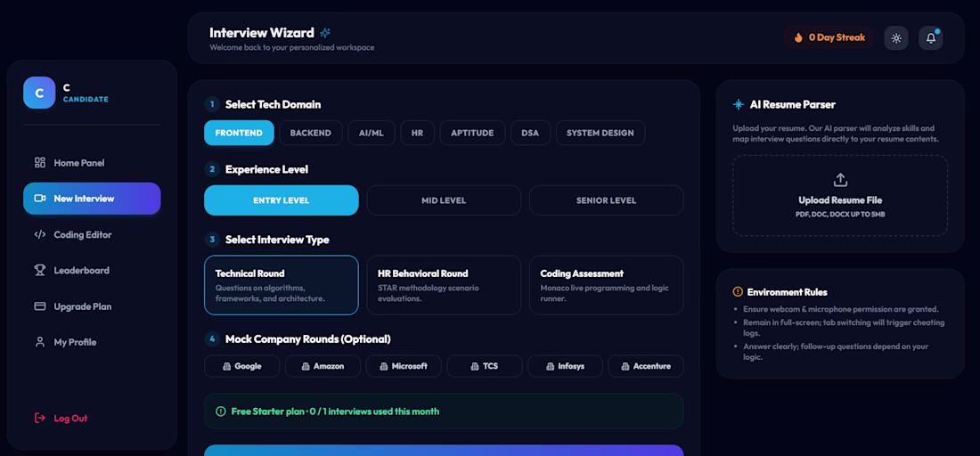The height and width of the screenshot is (456, 980).
Task: Select the APTITUDE domain
Action: (x=472, y=133)
